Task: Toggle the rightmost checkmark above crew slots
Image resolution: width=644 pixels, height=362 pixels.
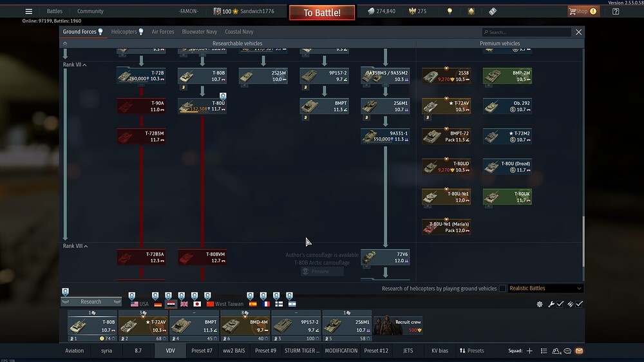Action: 580,304
